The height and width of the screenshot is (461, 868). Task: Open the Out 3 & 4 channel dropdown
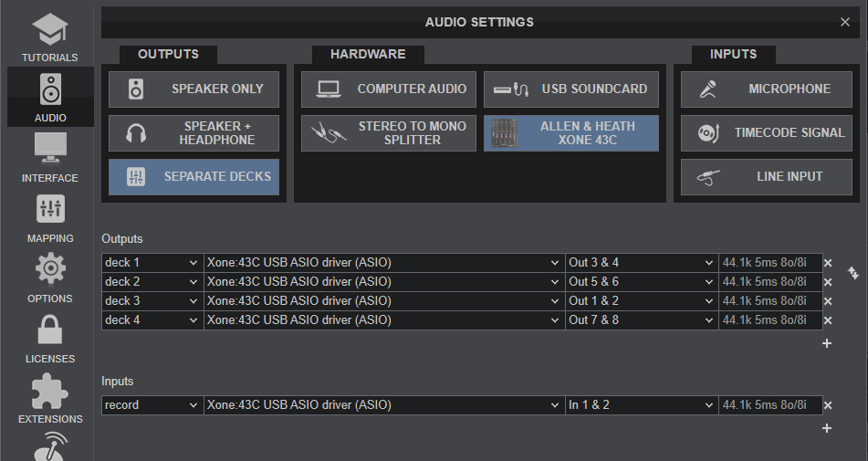pos(642,263)
